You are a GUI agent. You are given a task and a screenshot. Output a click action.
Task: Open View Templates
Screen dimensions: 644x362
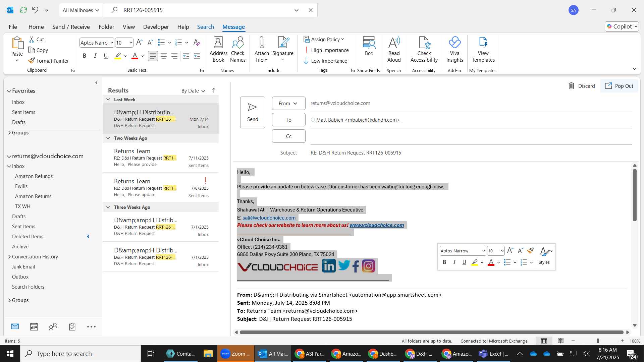click(x=483, y=50)
